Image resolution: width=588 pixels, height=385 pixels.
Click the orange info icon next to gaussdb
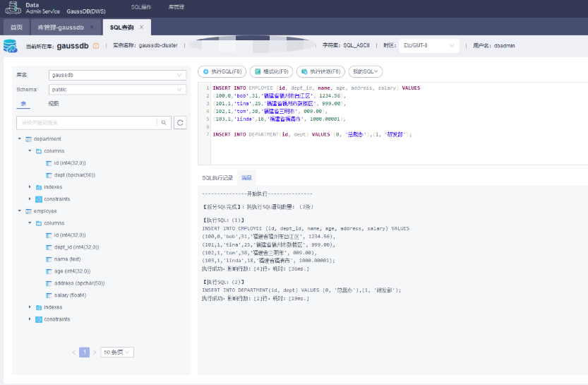tap(96, 46)
